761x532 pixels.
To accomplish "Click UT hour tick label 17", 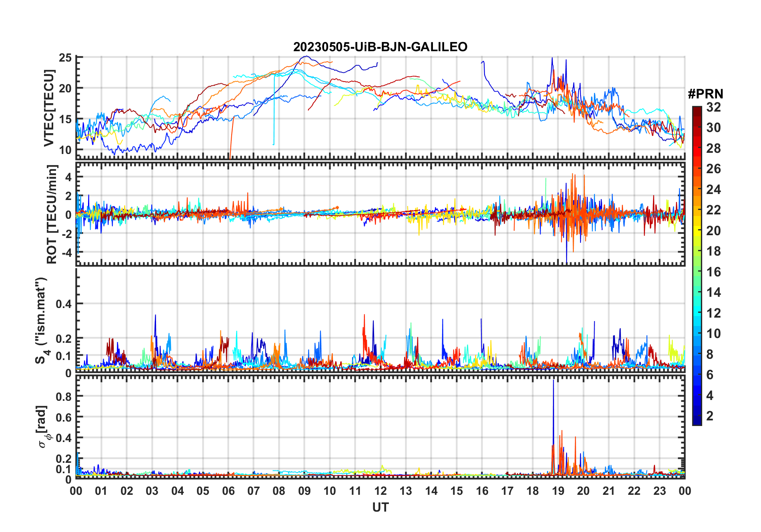I will 507,491.
